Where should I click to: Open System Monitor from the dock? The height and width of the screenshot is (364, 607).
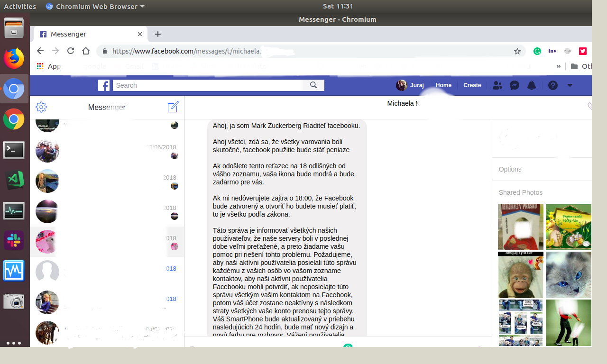pyautogui.click(x=14, y=210)
